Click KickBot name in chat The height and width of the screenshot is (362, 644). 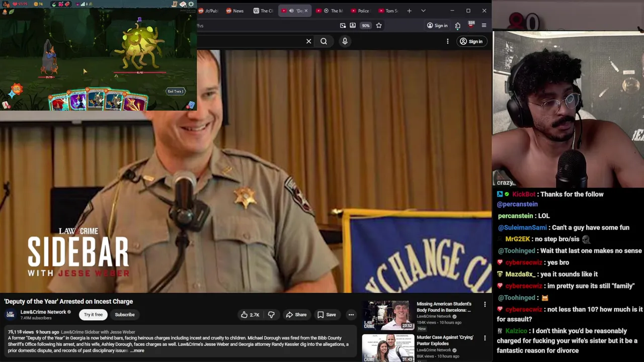pos(524,195)
